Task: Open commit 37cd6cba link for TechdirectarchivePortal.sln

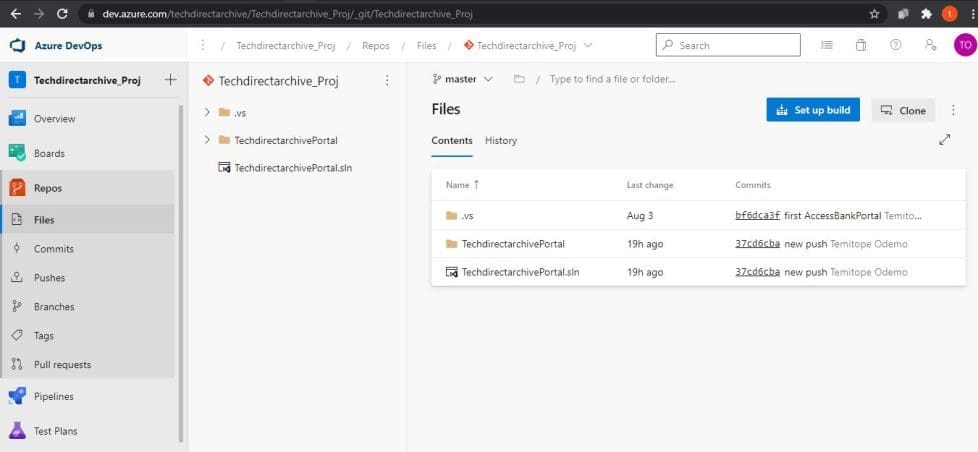Action: point(757,272)
